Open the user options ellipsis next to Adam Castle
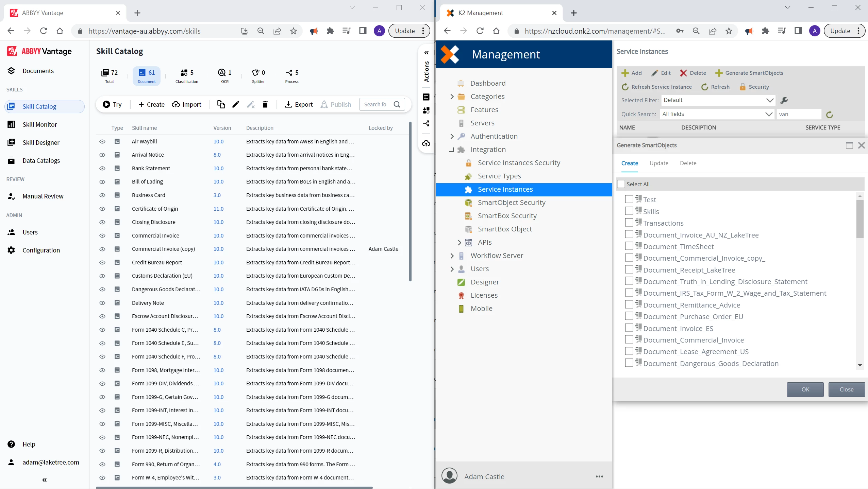868x489 pixels. [x=599, y=476]
